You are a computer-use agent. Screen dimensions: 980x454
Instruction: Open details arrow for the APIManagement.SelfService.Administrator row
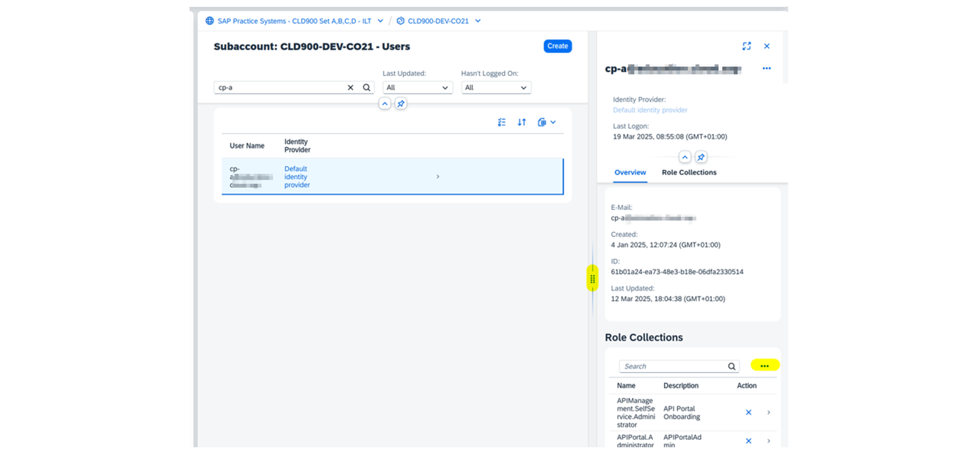[x=769, y=413]
